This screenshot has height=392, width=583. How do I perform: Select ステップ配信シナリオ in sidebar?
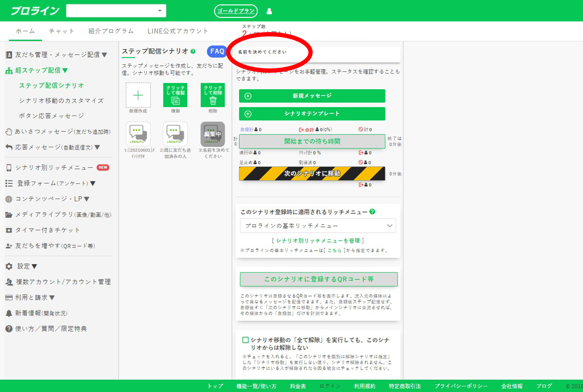coord(52,86)
